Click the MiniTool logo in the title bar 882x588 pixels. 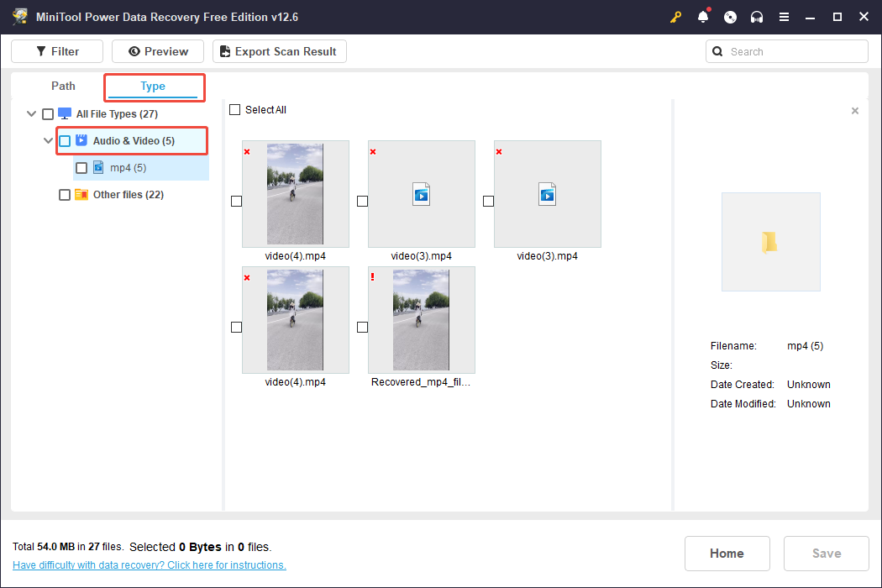point(20,17)
